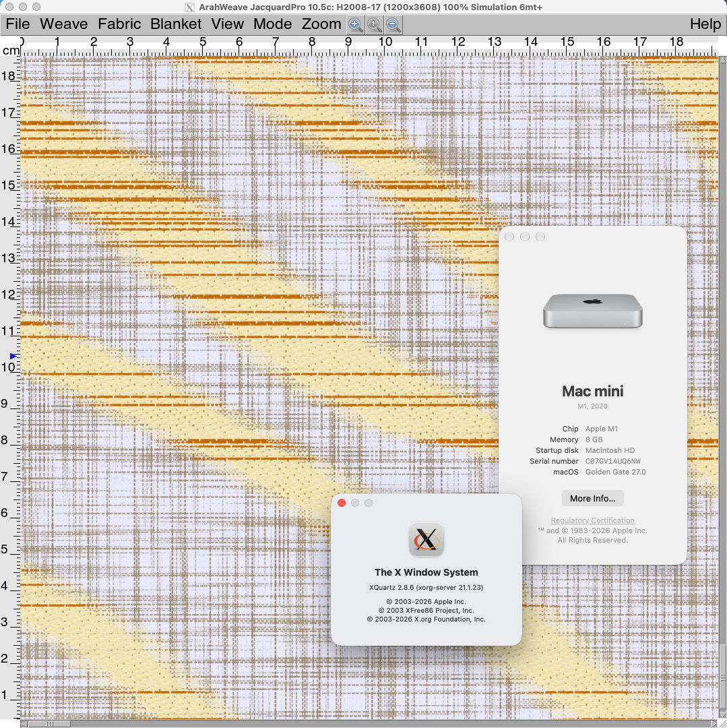The width and height of the screenshot is (727, 728).
Task: Click the XQuartz X logo icon
Action: coord(426,539)
